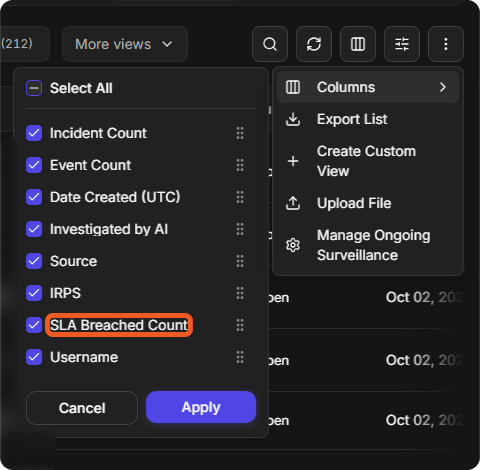This screenshot has width=480, height=470.
Task: Grab the Event Count drag handle
Action: coord(240,165)
